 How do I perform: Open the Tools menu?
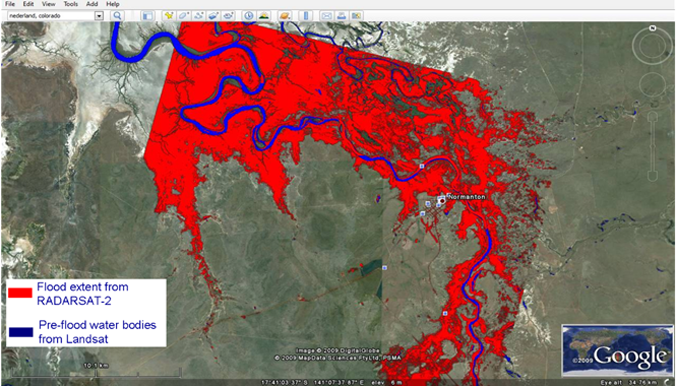click(71, 4)
